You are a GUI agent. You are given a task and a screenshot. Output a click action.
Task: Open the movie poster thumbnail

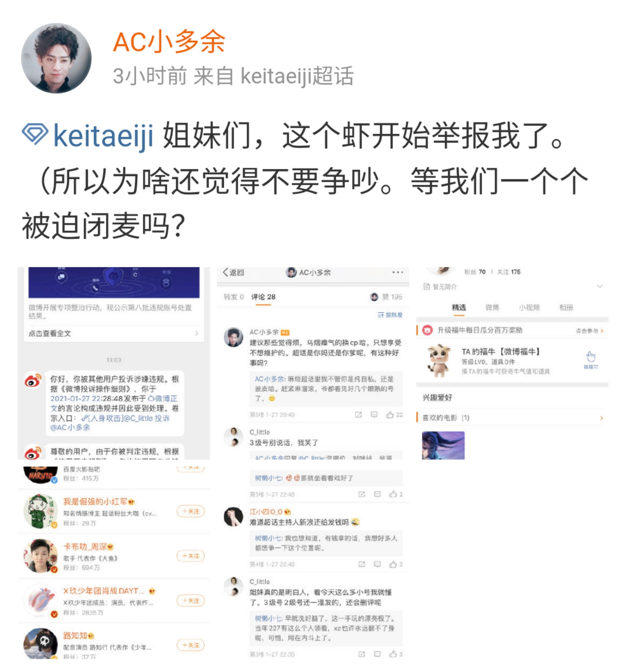(x=443, y=445)
